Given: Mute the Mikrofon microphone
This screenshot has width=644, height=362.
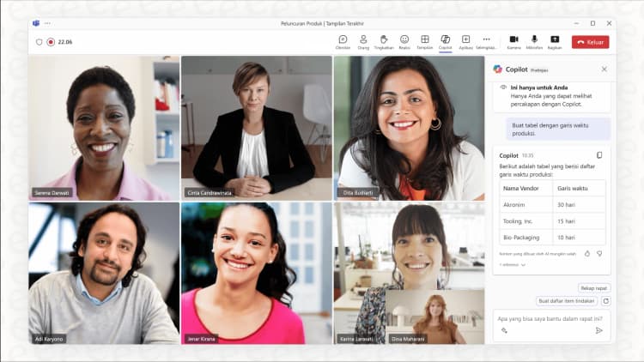Looking at the screenshot, I should click(x=534, y=42).
